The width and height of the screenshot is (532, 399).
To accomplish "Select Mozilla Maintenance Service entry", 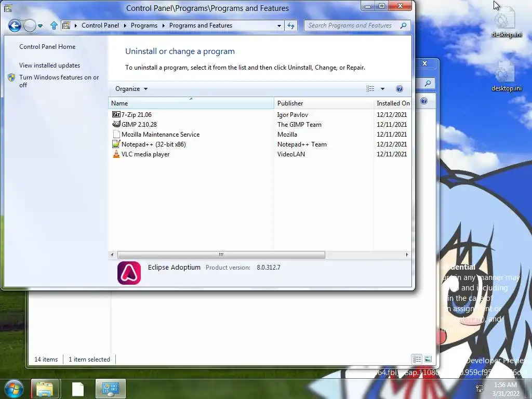I will click(160, 135).
